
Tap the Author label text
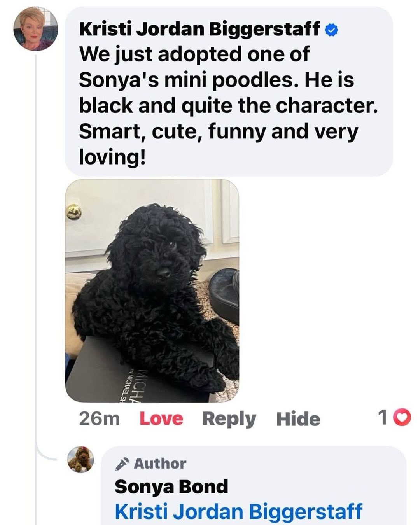click(160, 464)
